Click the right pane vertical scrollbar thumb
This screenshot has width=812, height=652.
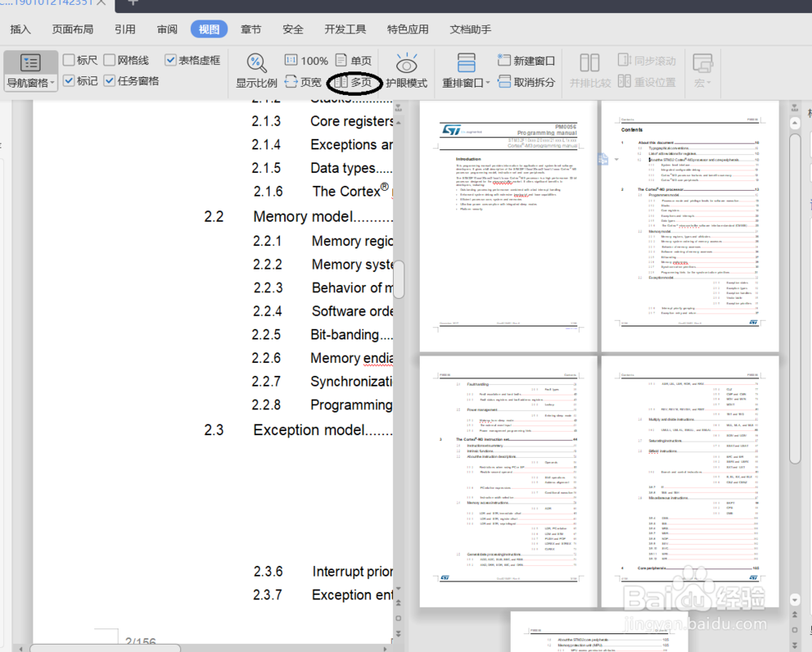pos(795,299)
